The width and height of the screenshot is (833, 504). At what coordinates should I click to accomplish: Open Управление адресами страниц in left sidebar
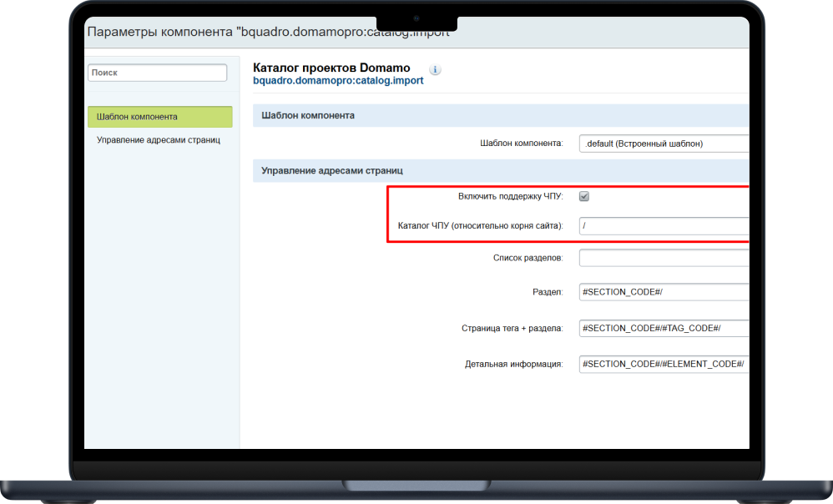coord(159,140)
